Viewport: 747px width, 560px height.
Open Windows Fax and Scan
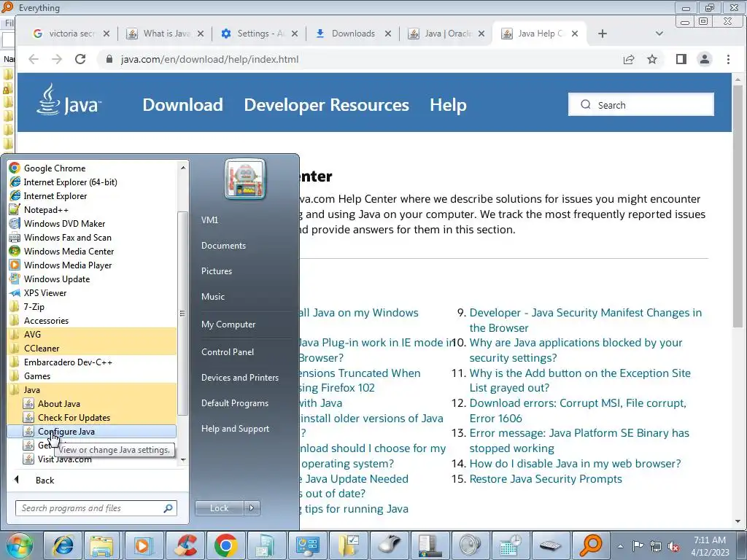click(68, 238)
